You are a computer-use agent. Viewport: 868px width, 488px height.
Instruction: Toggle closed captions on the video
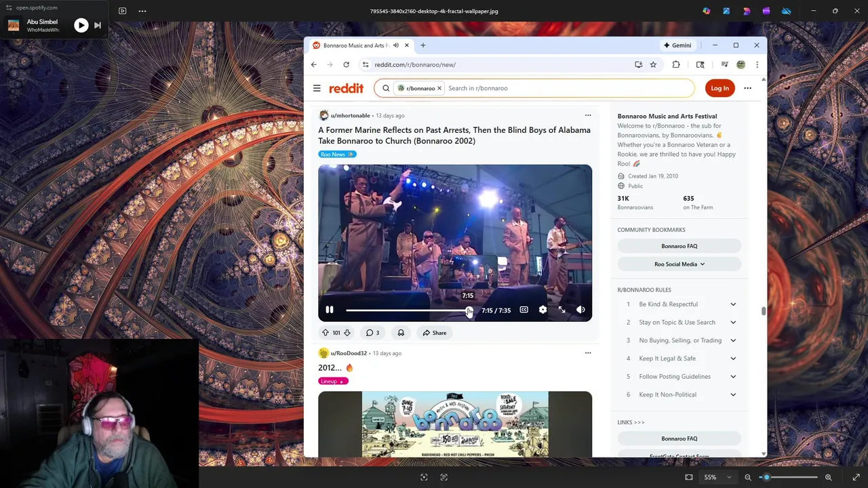coord(524,310)
